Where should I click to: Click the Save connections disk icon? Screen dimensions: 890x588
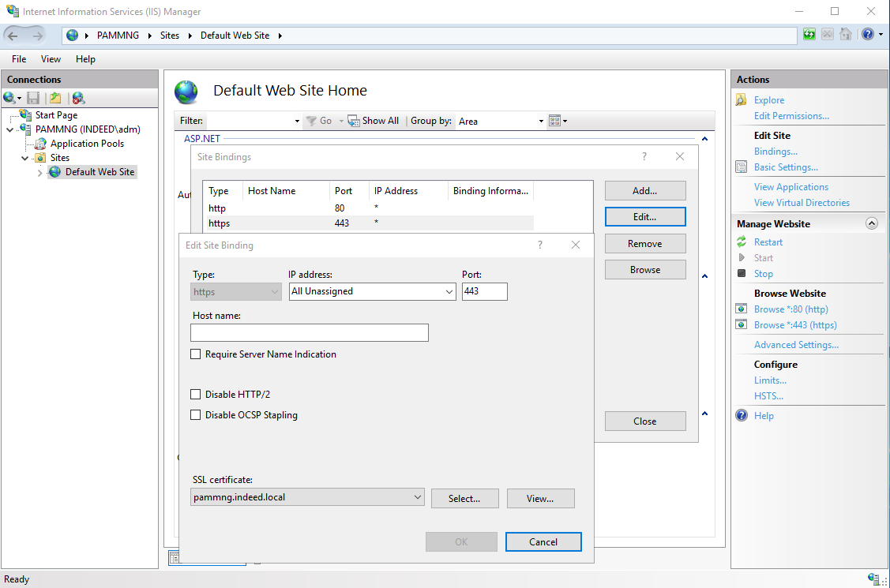pyautogui.click(x=33, y=99)
